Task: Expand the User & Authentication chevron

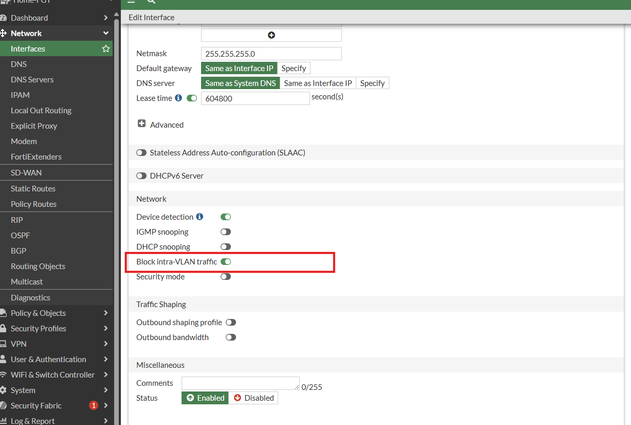Action: pyautogui.click(x=105, y=359)
